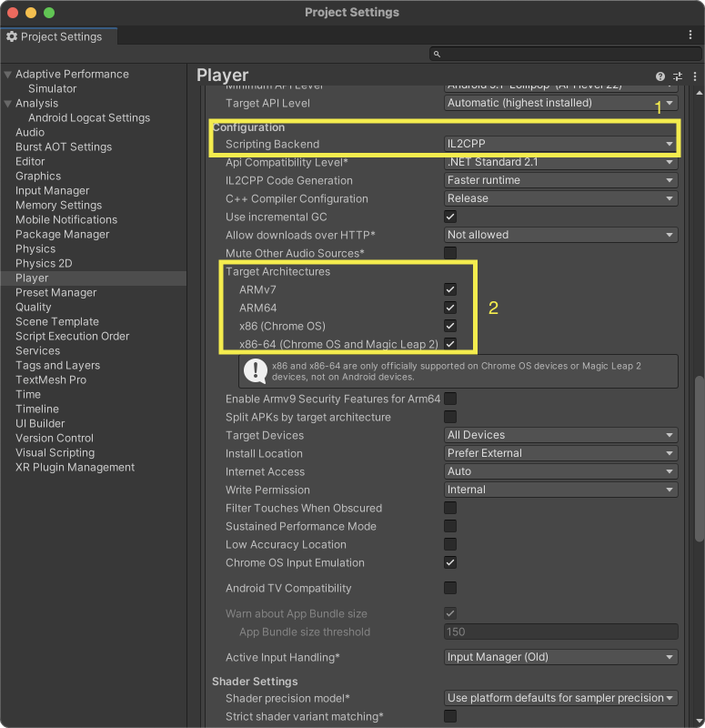Open the Scripting Backend dropdown
Viewport: 705px width, 728px height.
pos(561,144)
